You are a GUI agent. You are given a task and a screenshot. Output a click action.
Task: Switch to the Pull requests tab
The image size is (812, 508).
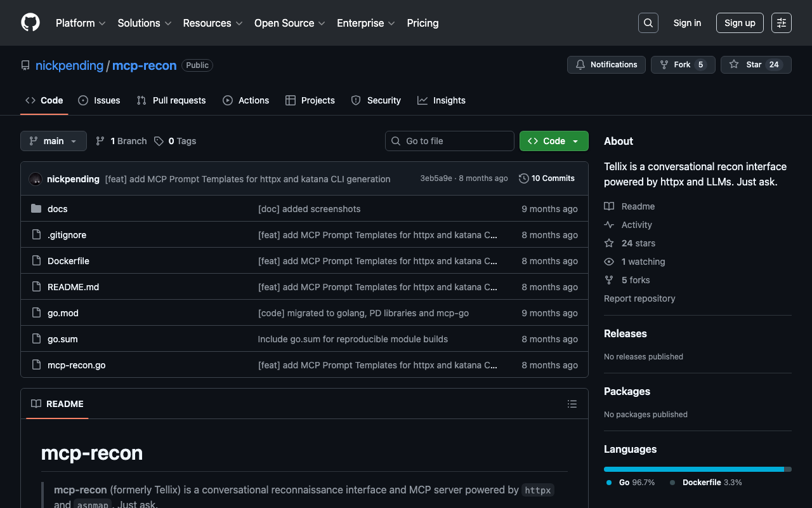tap(171, 100)
